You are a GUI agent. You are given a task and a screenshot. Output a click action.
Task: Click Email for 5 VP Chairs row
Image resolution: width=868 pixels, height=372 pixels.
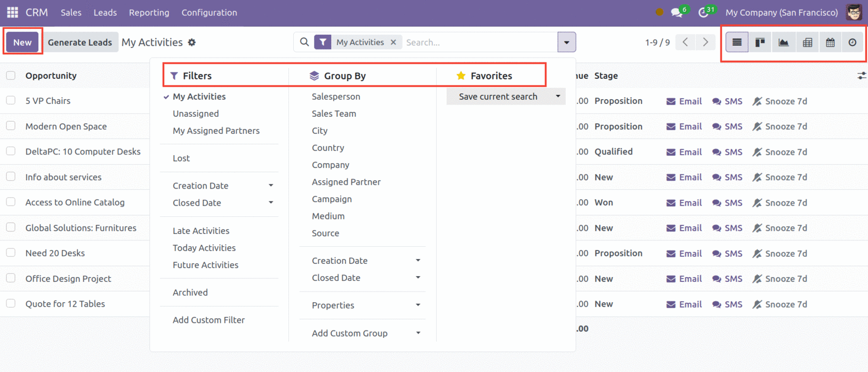pos(684,101)
